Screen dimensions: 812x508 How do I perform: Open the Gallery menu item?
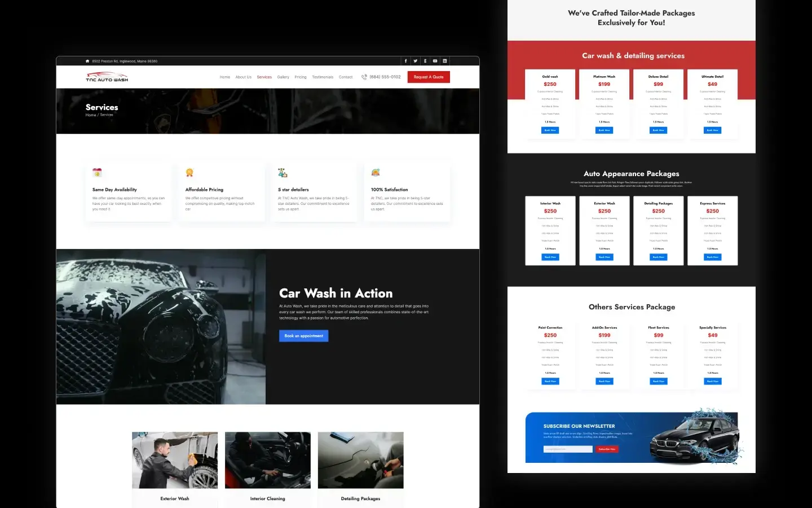[x=283, y=77]
